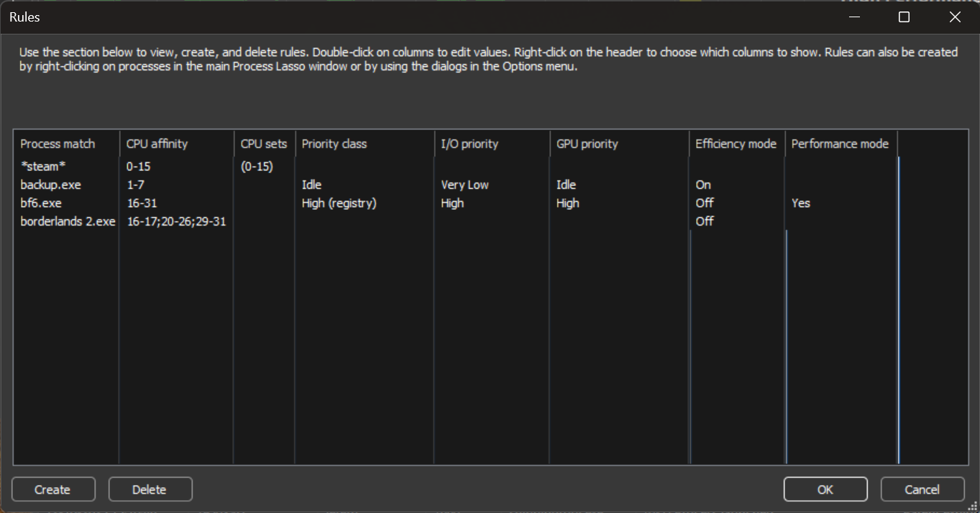Cancel the Rules dialog

point(922,489)
